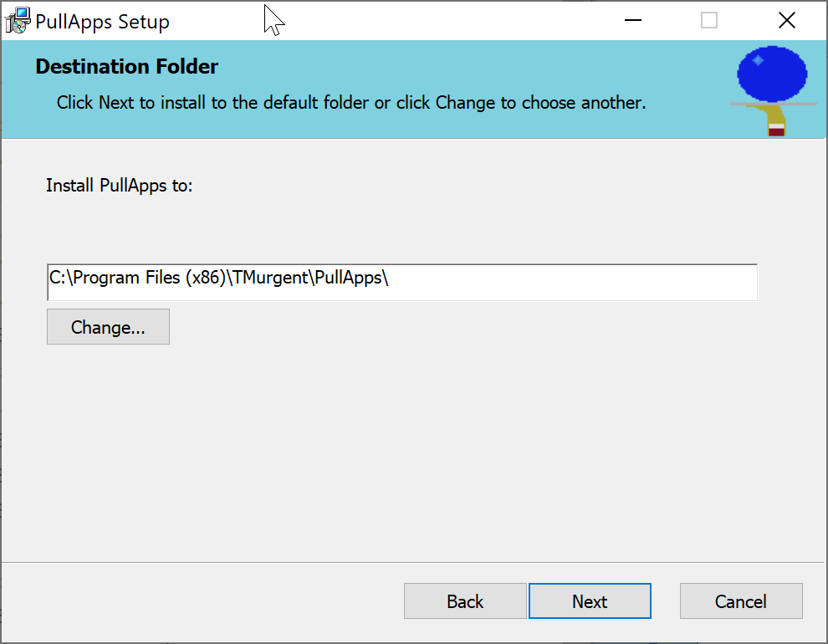The width and height of the screenshot is (828, 644).
Task: Click inside the install path text field
Action: [402, 283]
